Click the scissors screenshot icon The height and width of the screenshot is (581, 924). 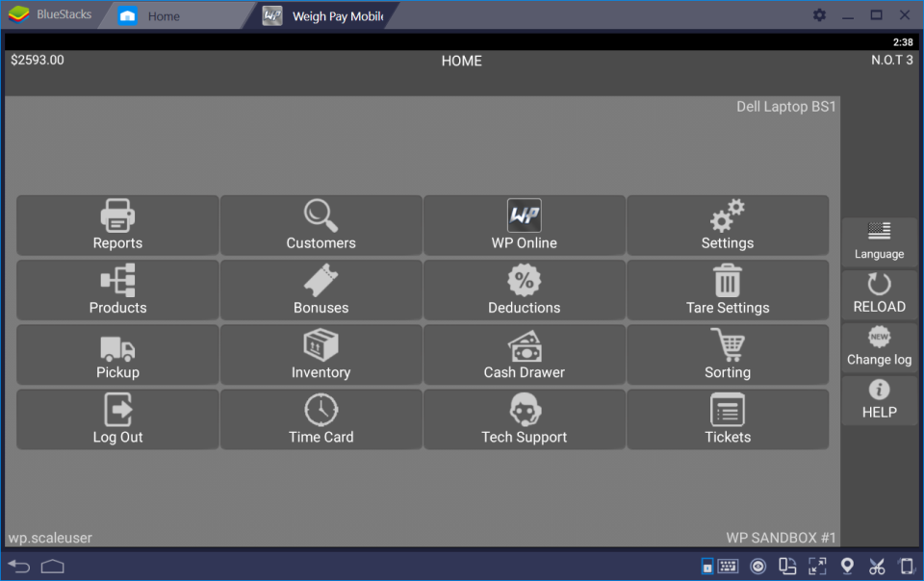(877, 567)
